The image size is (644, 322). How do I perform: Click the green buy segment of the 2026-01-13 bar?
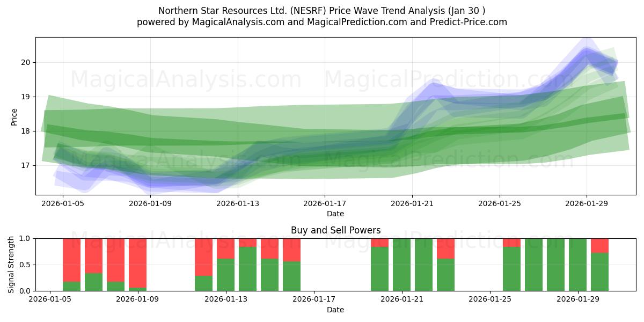click(226, 275)
